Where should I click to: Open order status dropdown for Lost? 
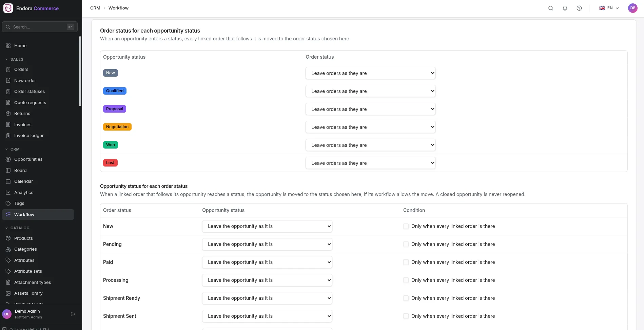click(370, 163)
